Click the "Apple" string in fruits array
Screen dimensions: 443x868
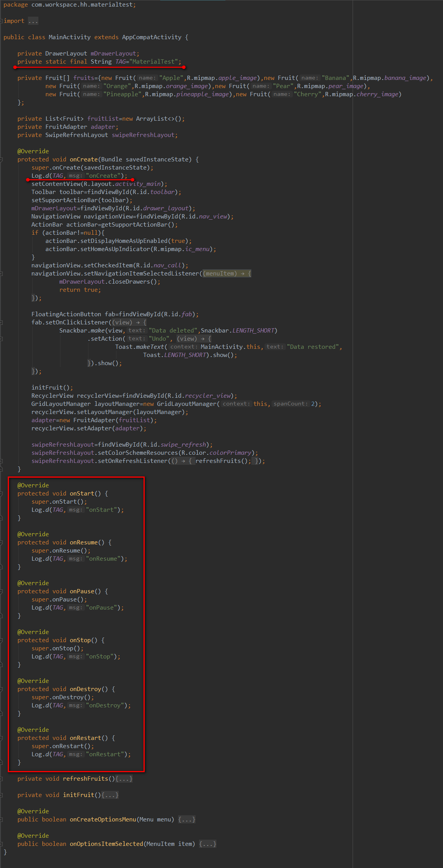click(x=171, y=78)
